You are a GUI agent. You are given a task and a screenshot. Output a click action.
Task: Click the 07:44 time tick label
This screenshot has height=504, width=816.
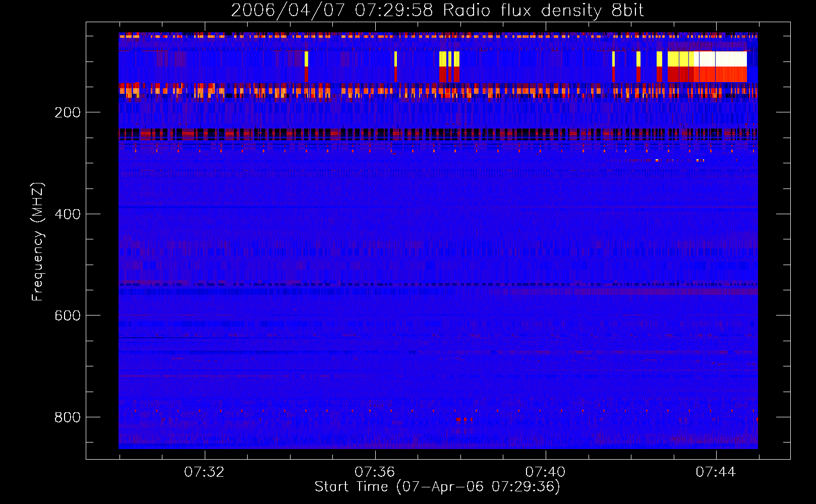point(716,472)
